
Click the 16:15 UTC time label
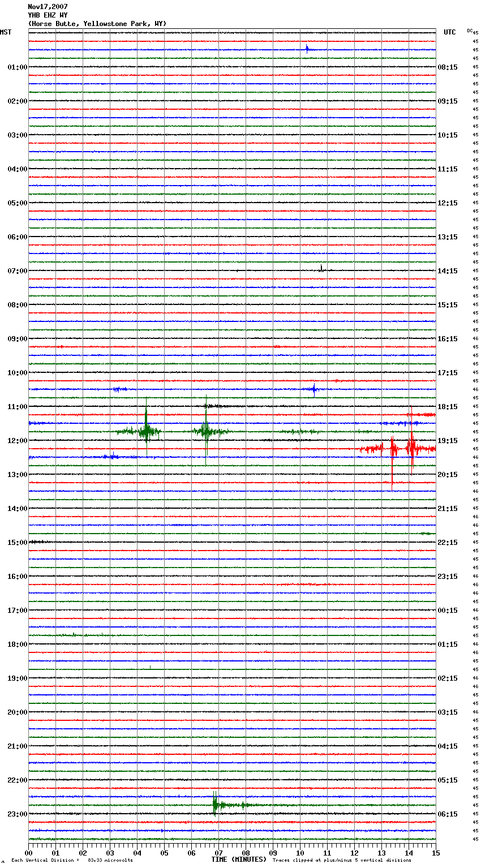[448, 339]
